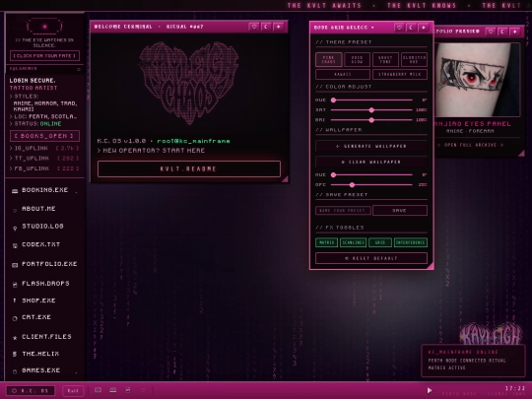This screenshot has height=399, width=532.
Task: Click moon icon on Folio Preview window
Action: tap(502, 32)
